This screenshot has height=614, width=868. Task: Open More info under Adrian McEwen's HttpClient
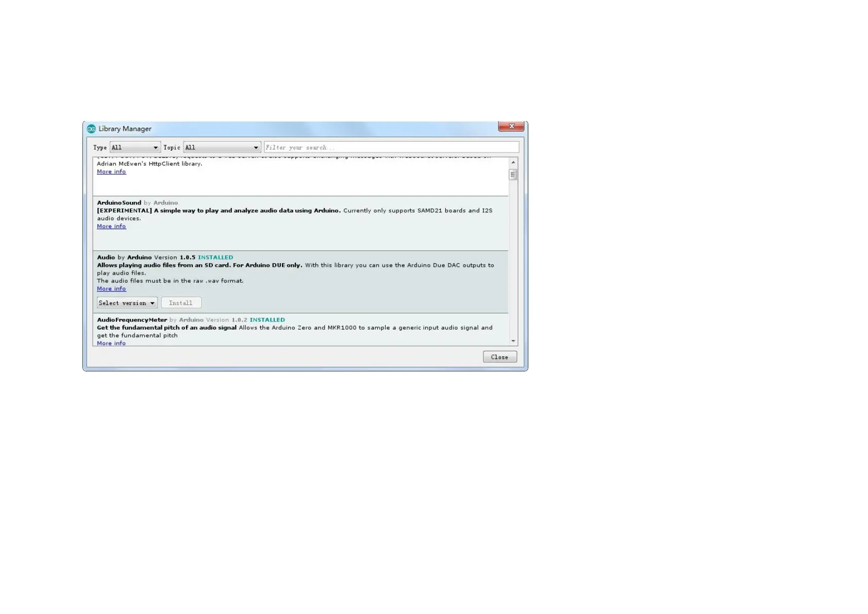click(111, 172)
